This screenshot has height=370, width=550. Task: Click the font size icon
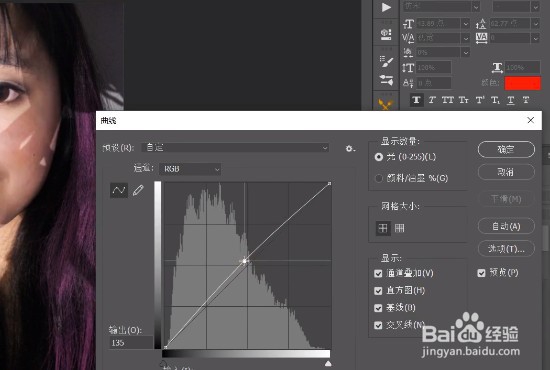pyautogui.click(x=408, y=24)
